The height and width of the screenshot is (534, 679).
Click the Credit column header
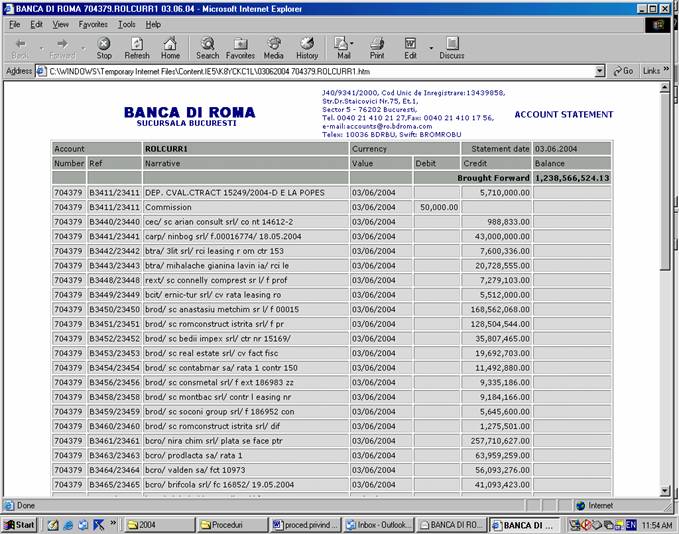[496, 163]
